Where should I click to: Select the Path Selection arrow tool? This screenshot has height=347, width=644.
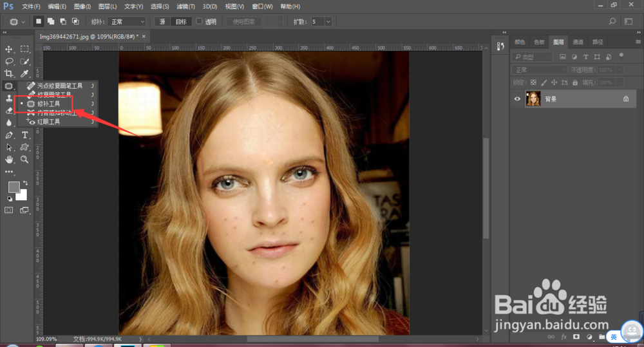pos(8,147)
